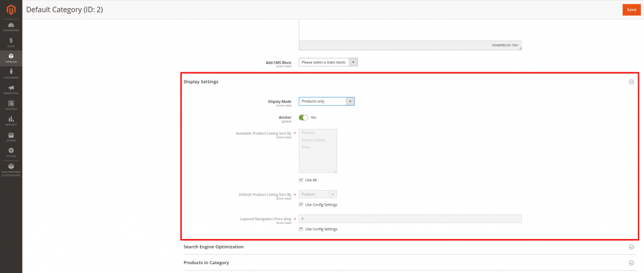Open the Catalog sidebar icon
This screenshot has height=273, width=644.
pos(11,58)
